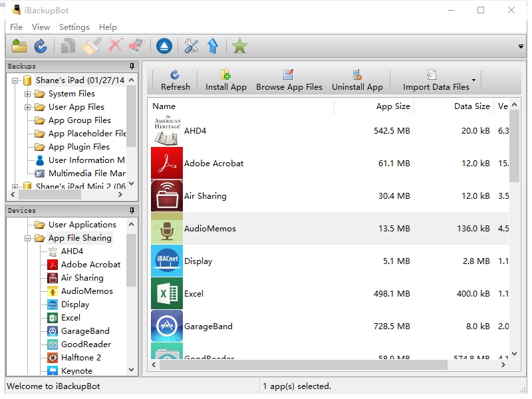Select App Placeholder Files folder
The width and height of the screenshot is (532, 399).
[87, 134]
